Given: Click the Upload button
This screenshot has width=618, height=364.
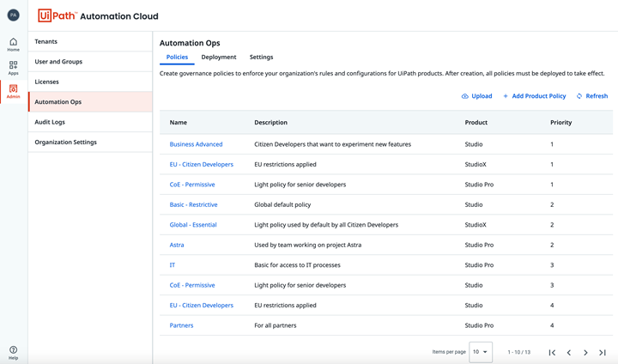Looking at the screenshot, I should 476,96.
